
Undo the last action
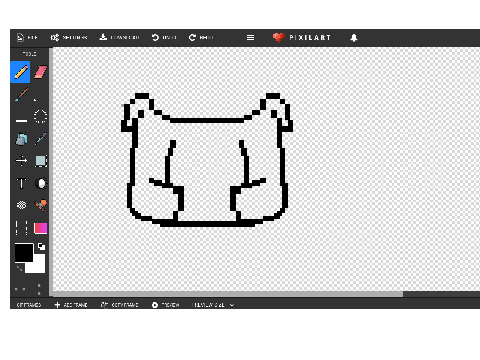point(164,38)
